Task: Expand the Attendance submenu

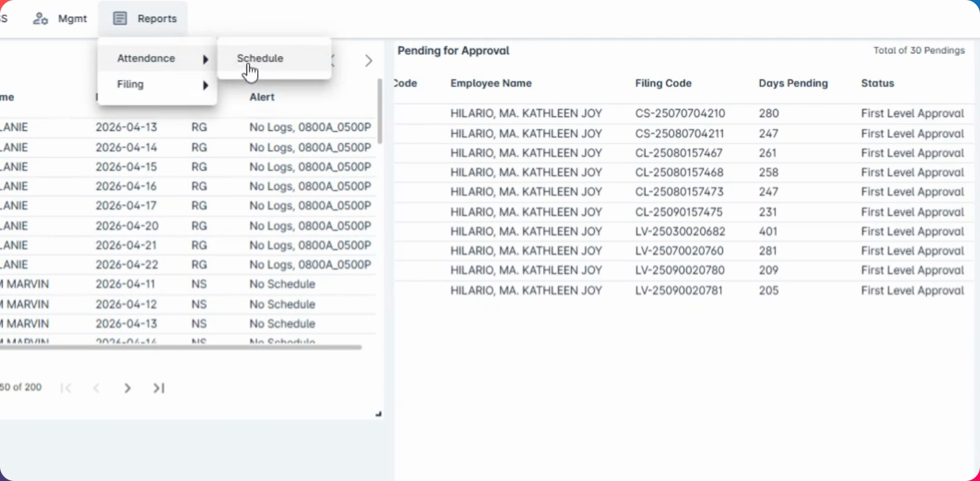Action: (158, 58)
